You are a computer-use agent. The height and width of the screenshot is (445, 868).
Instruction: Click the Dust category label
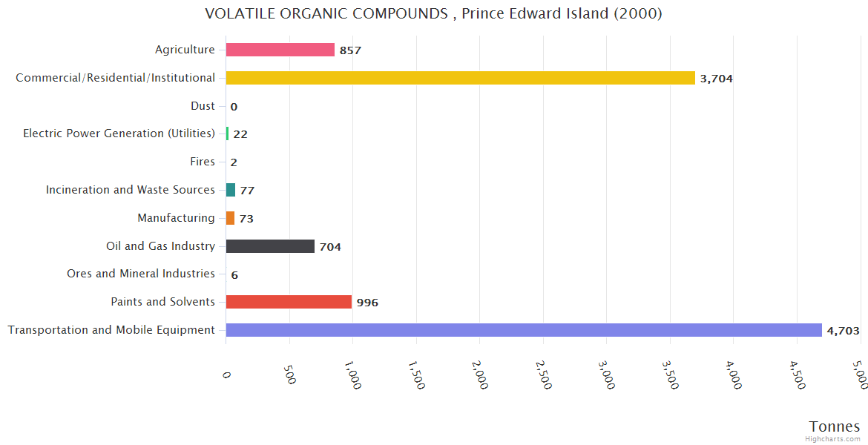203,106
